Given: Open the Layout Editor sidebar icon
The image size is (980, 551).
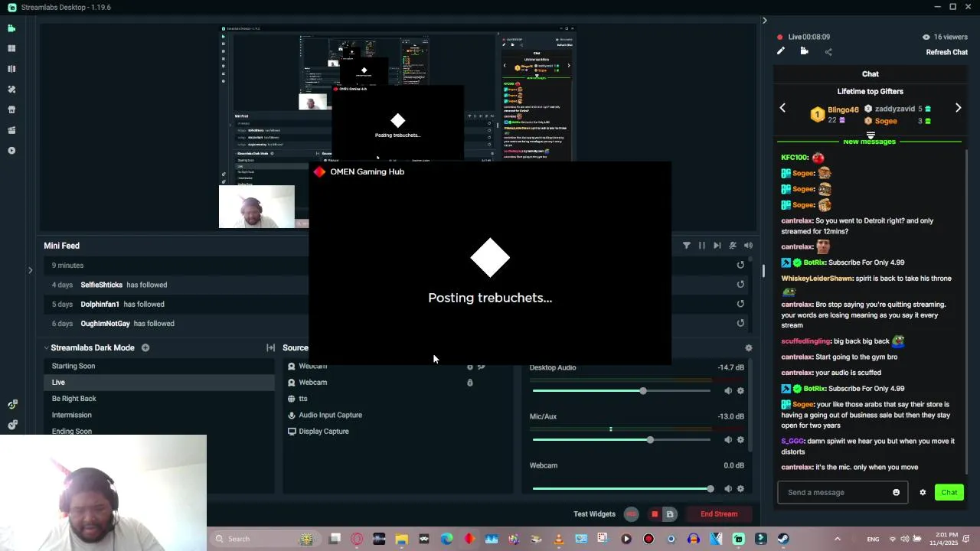Looking at the screenshot, I should click(x=11, y=48).
